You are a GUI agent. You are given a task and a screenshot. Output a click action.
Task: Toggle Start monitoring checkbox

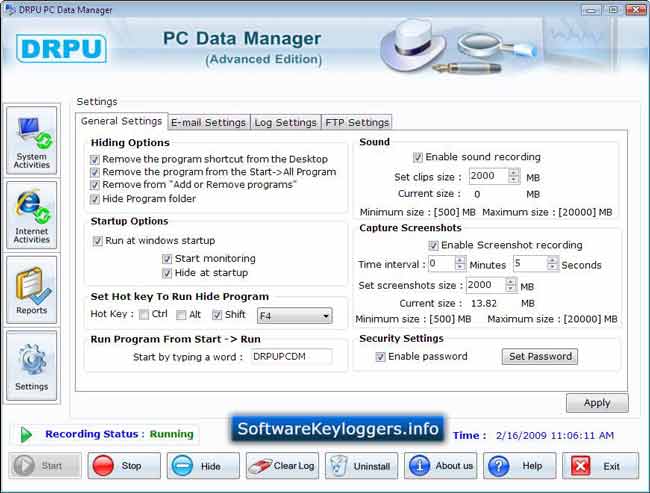pyautogui.click(x=167, y=259)
